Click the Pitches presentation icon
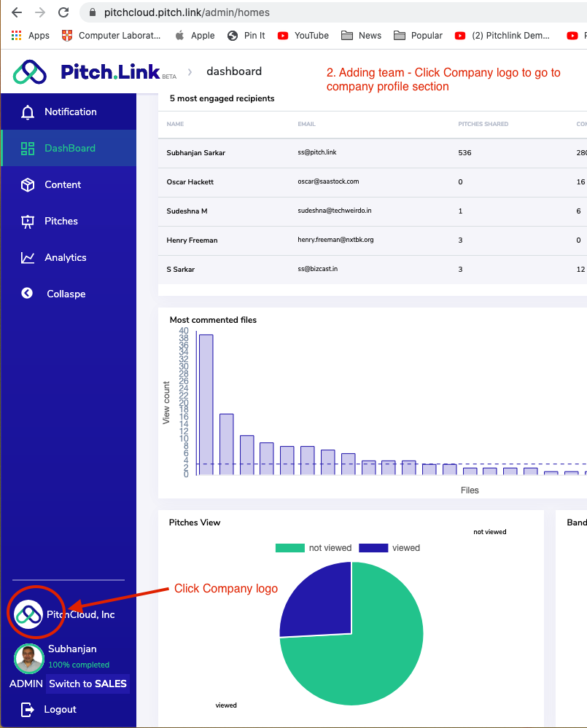 [28, 222]
